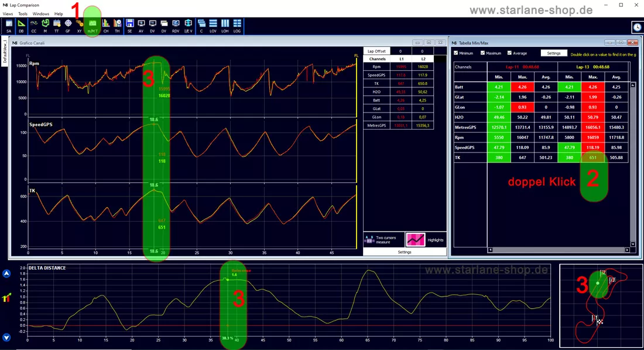Click the LOG layout toolbar icon
This screenshot has width=644, height=350.
pyautogui.click(x=237, y=25)
